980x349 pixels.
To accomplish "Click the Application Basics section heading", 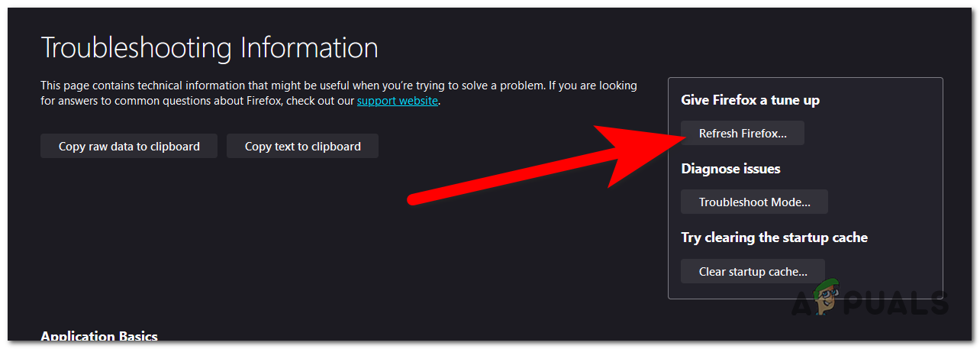I will pos(99,336).
